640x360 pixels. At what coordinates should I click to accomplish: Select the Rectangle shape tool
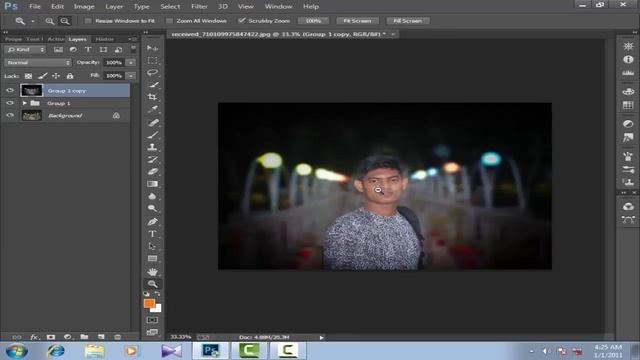coord(152,258)
